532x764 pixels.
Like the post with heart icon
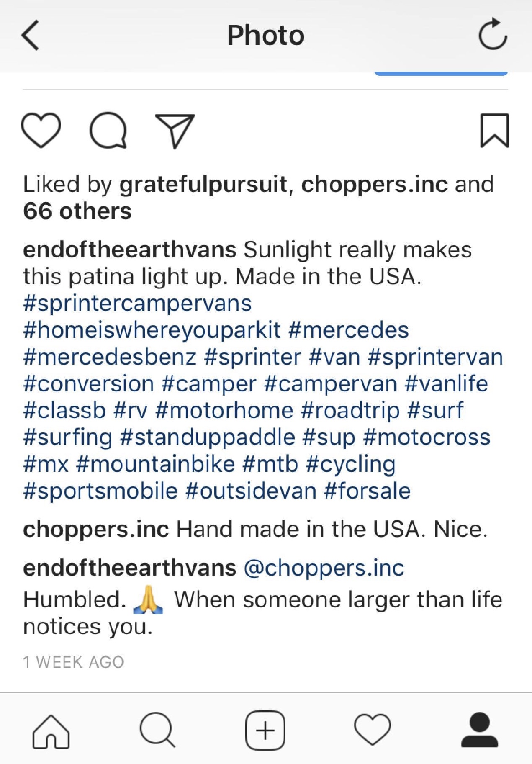pos(41,130)
